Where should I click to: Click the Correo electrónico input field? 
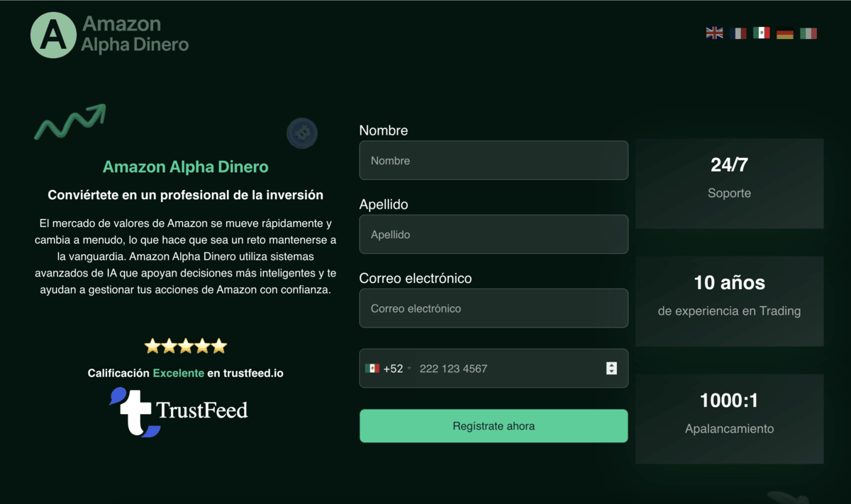pos(494,308)
